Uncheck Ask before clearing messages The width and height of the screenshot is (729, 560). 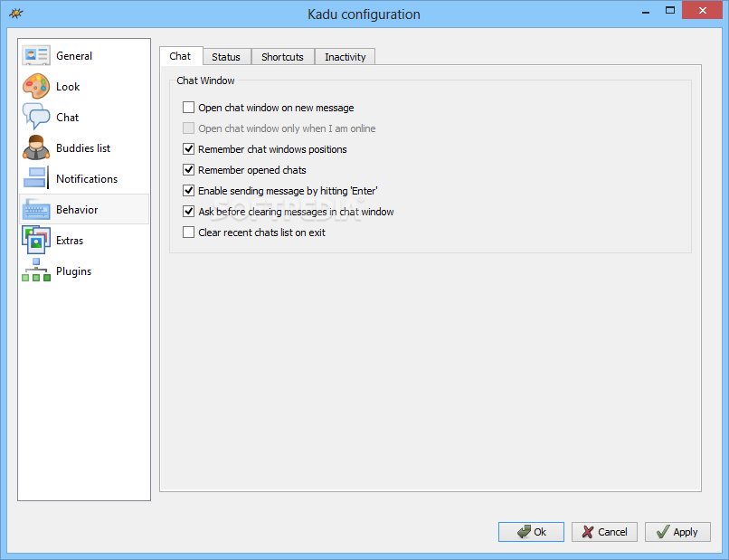coord(188,211)
